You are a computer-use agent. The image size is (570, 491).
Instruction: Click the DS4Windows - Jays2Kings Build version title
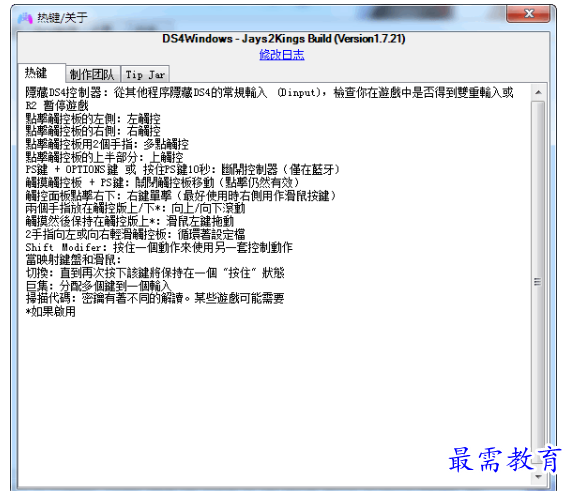click(284, 39)
